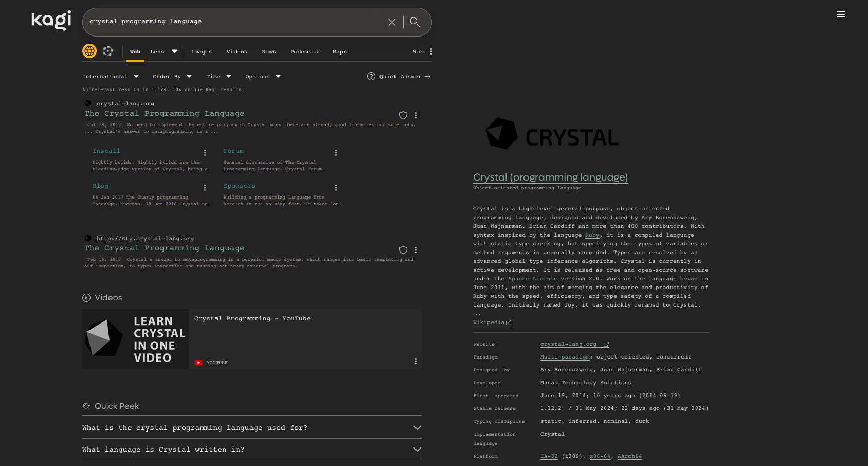Open the custom lens settings icon
Screen dimensions: 868x466
[x=108, y=51]
